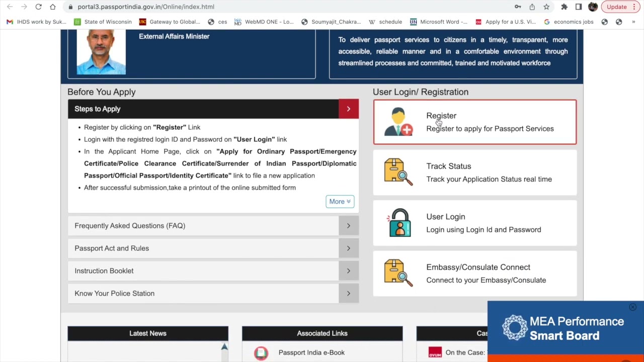The image size is (644, 362).
Task: Click the browser back arrow
Action: click(x=10, y=7)
